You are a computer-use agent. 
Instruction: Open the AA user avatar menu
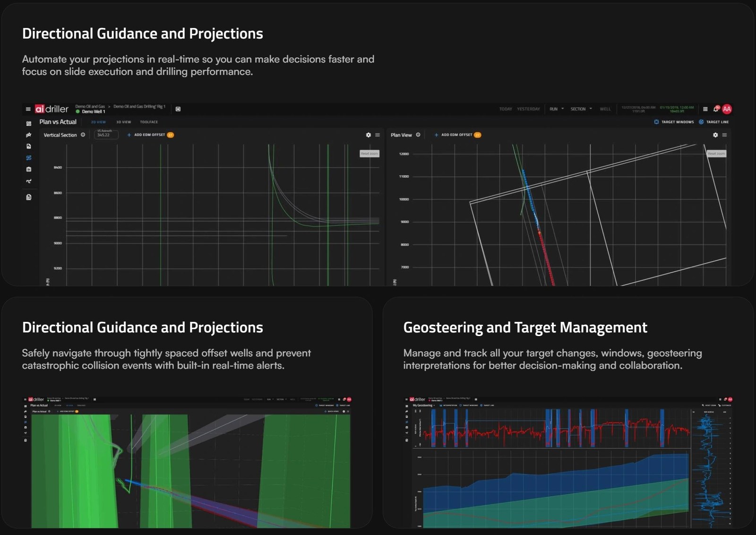[727, 109]
